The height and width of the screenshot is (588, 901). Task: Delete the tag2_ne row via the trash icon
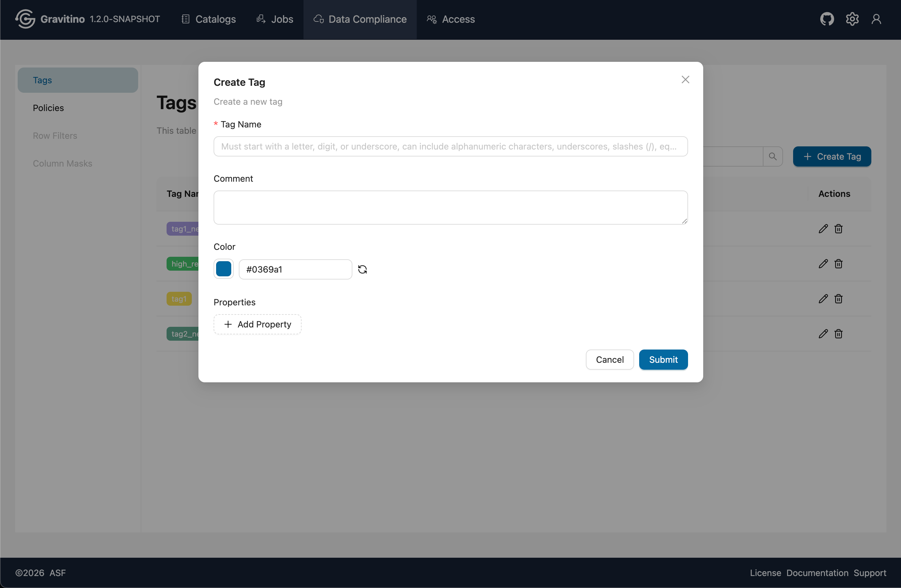pos(839,333)
